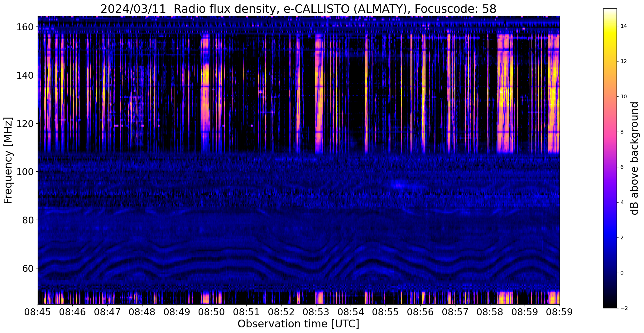
Task: Click the 140 frequency tick label
Action: (25, 75)
